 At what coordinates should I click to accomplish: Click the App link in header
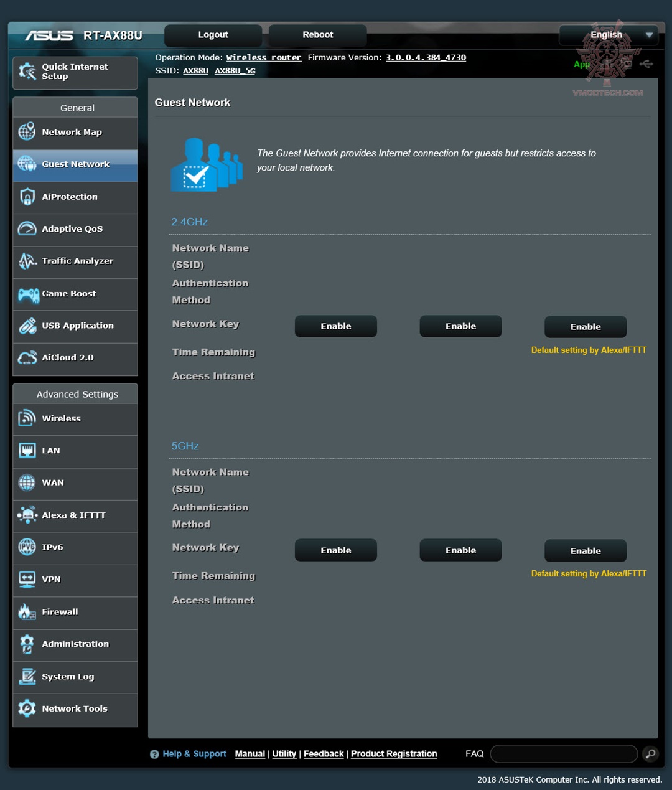click(582, 64)
